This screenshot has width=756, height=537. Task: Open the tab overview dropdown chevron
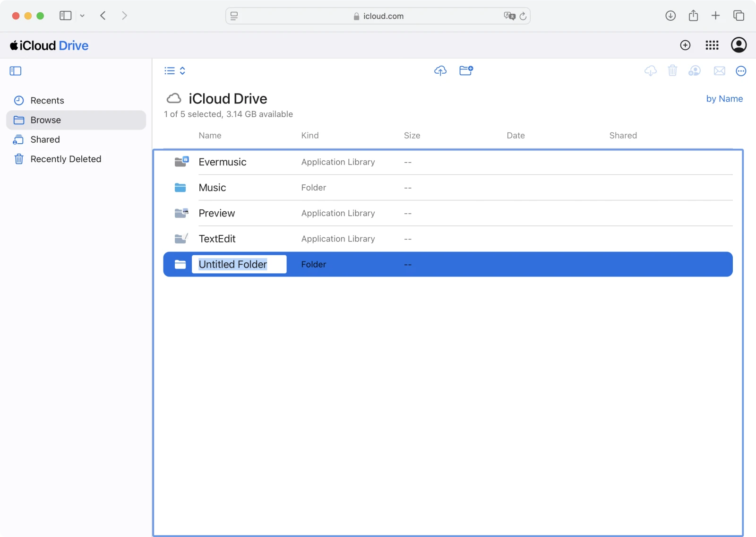pyautogui.click(x=82, y=16)
